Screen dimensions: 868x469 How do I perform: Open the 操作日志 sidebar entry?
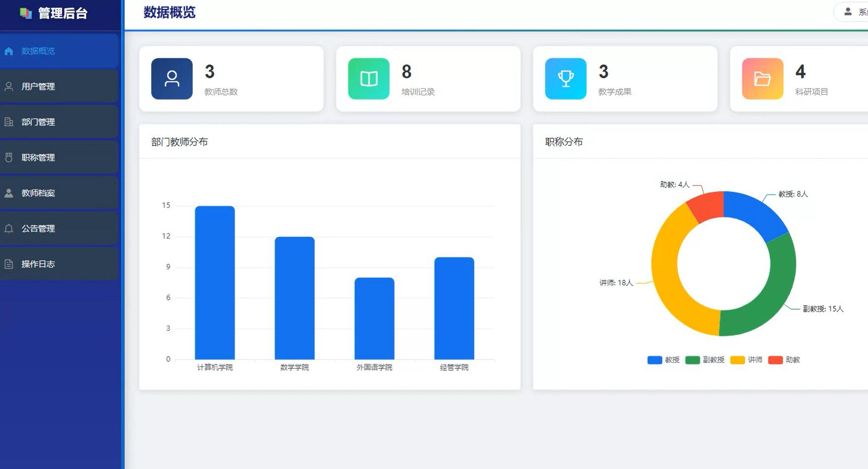click(59, 264)
